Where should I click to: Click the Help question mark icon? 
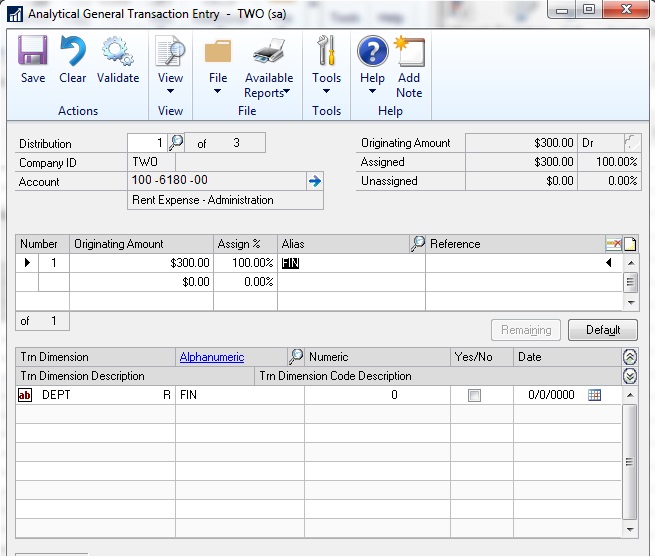[x=373, y=51]
